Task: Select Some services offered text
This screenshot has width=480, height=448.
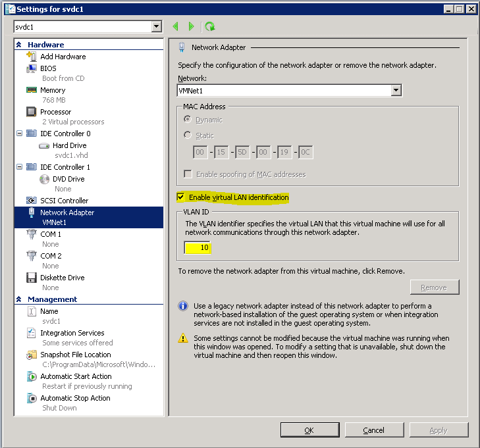Action: pos(78,343)
